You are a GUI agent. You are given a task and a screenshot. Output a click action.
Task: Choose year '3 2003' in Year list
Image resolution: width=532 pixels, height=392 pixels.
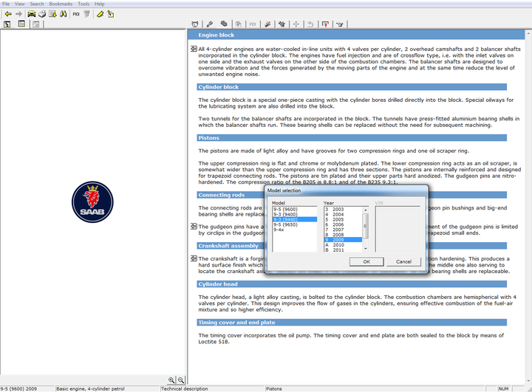click(343, 209)
